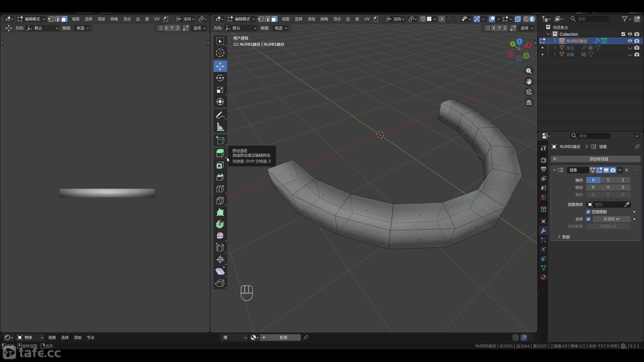Toggle mirror Axis X button

click(x=593, y=180)
